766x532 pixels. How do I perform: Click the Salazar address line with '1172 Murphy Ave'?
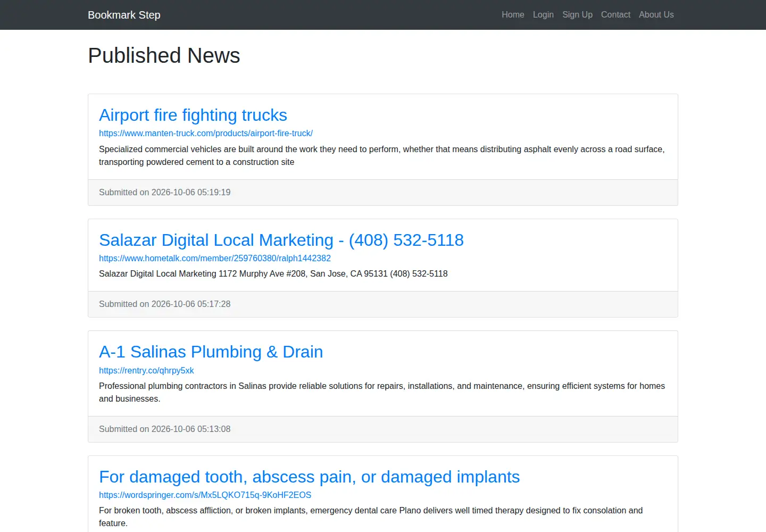pos(273,274)
